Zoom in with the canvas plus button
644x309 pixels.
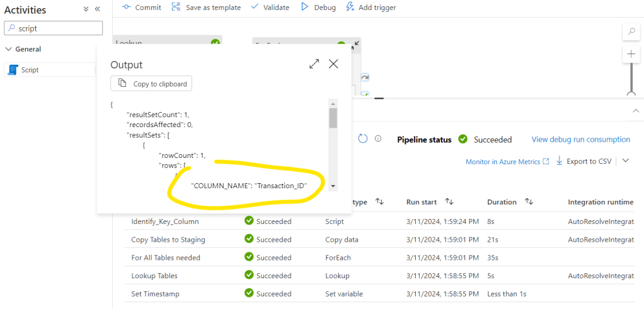(631, 54)
